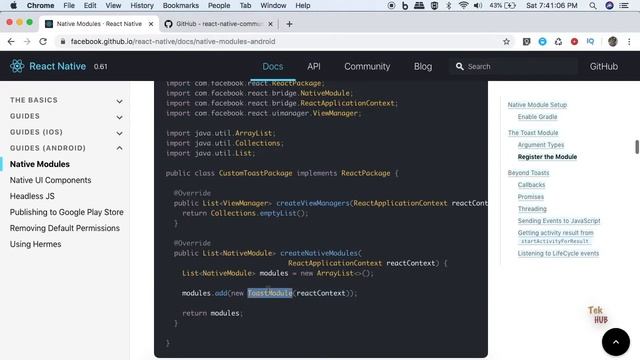Click the blue circular extension icon
The image size is (640, 360).
pyautogui.click(x=542, y=42)
